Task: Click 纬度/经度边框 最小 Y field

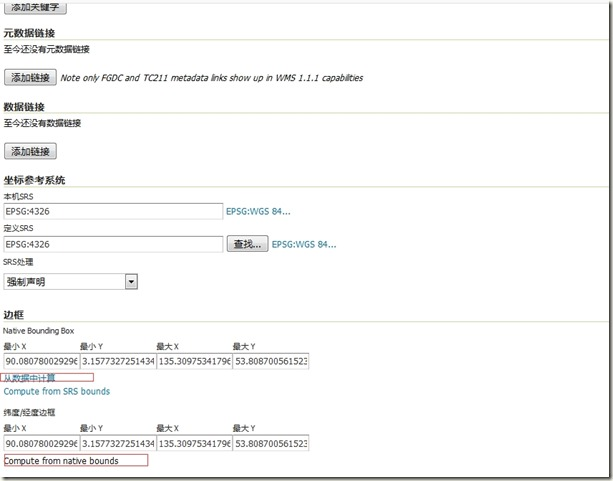Action: 118,443
